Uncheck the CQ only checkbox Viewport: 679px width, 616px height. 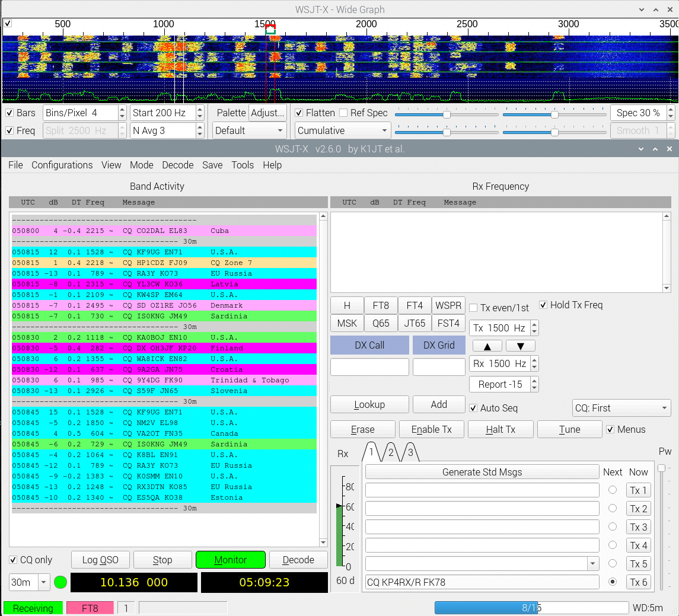point(13,560)
